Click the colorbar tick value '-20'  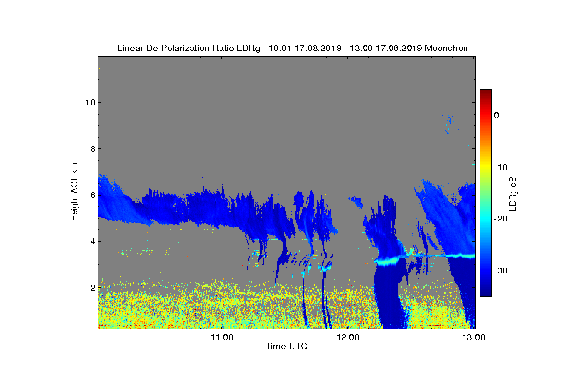tap(500, 219)
